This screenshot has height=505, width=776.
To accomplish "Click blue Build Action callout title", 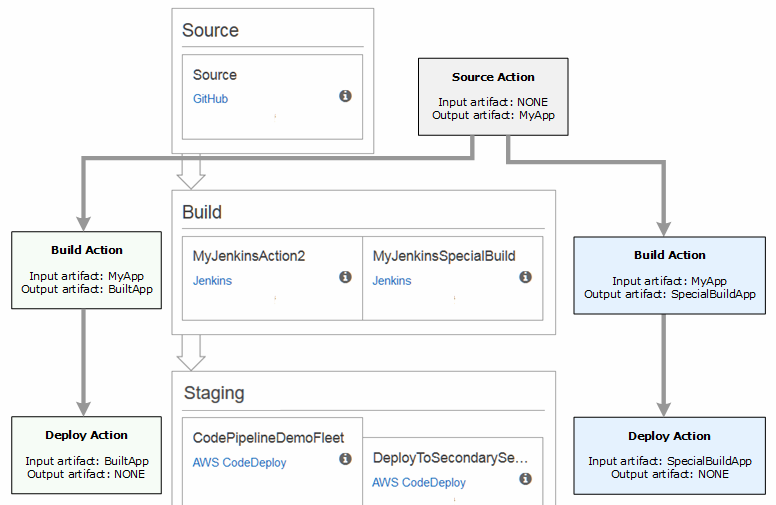I will tap(670, 255).
